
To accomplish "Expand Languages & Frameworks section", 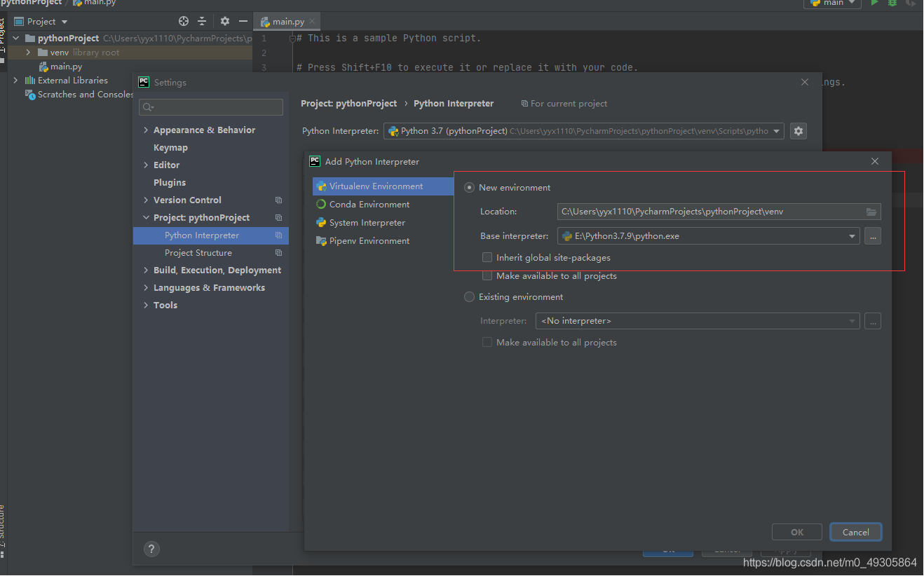I will (x=146, y=288).
